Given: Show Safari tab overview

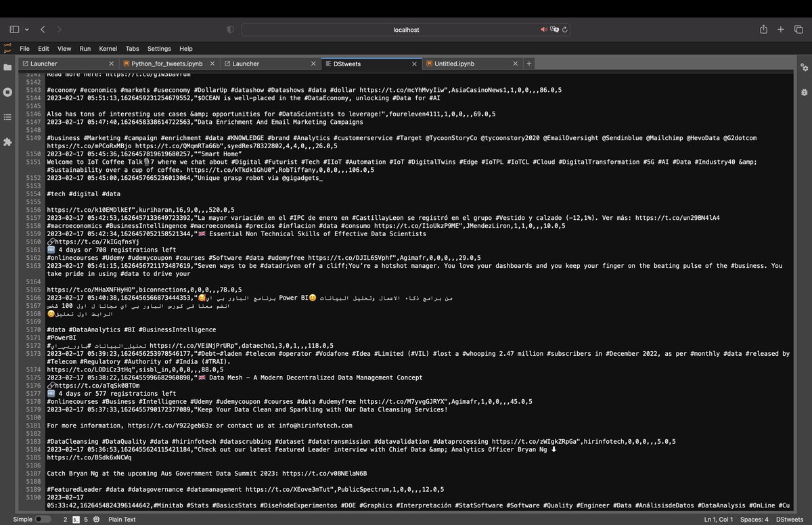Looking at the screenshot, I should (798, 30).
